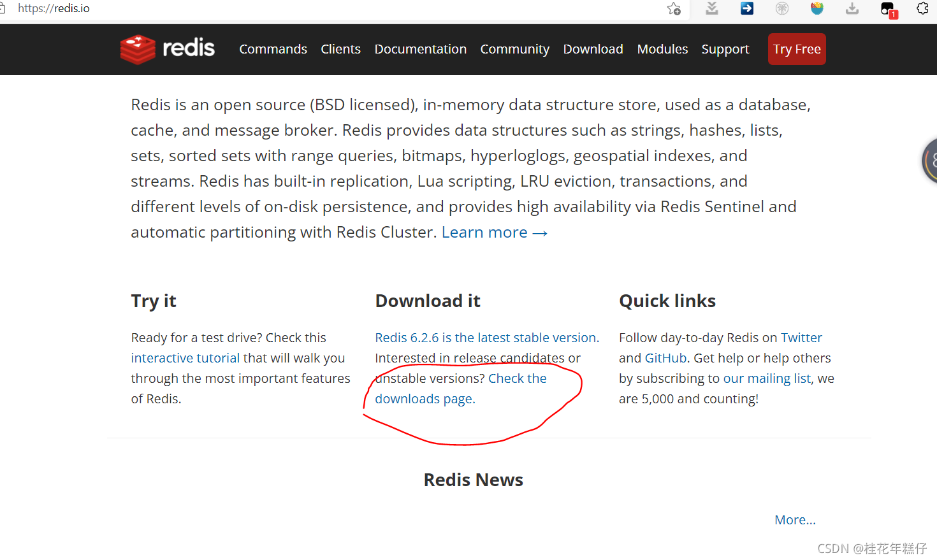The image size is (937, 560).
Task: Click the our mailing list link
Action: [767, 378]
